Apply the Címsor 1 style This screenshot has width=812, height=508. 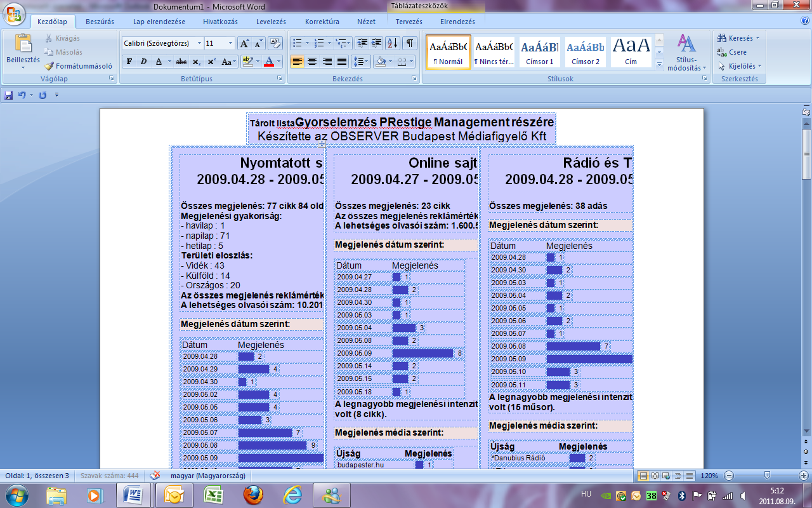point(539,51)
